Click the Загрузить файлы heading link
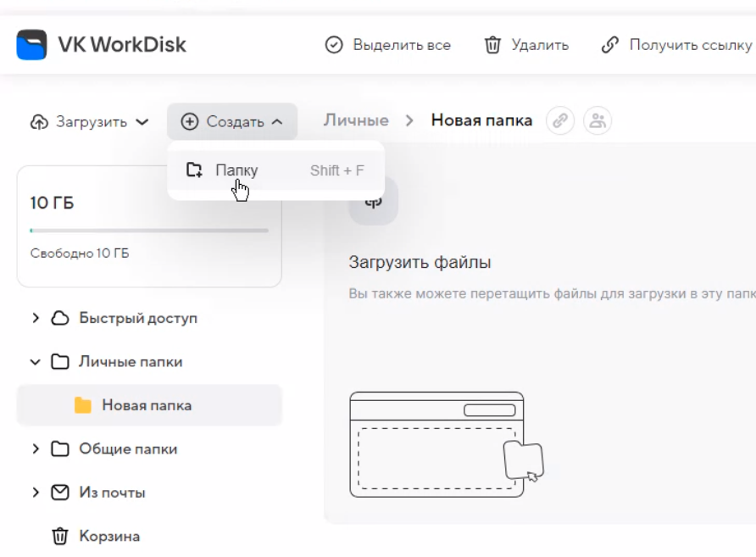The height and width of the screenshot is (557, 756). pos(420,263)
